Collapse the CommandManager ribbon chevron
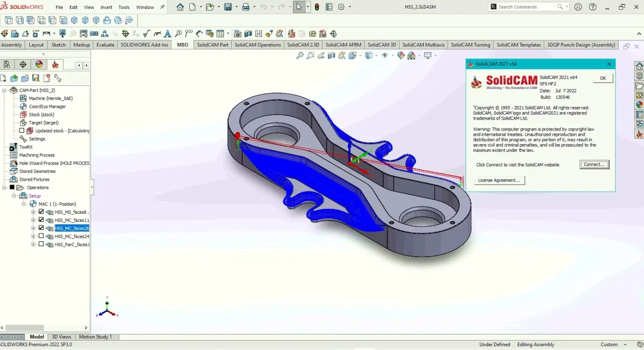This screenshot has height=350, width=644. (x=639, y=34)
